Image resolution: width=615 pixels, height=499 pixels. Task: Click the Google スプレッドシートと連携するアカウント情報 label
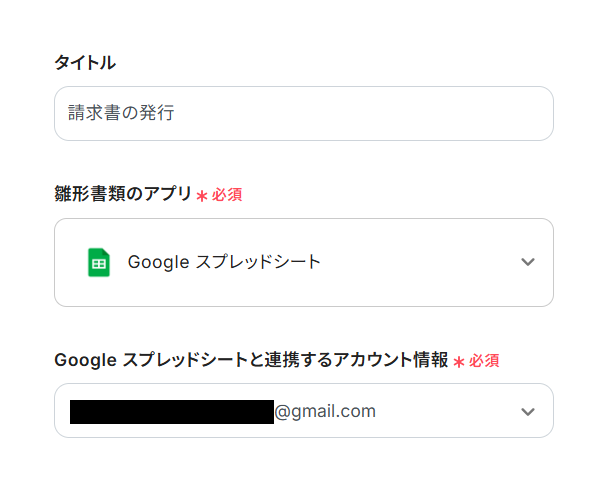(251, 360)
